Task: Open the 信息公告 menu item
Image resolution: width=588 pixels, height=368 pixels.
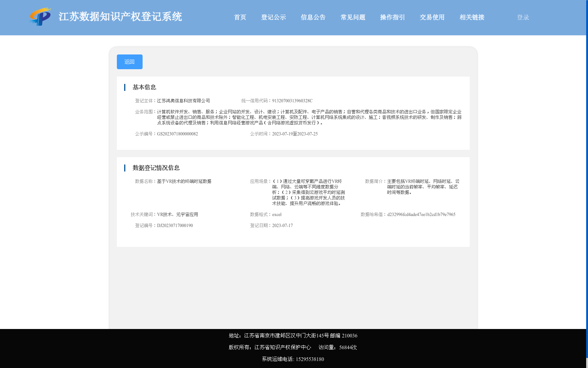Action: coord(313,17)
